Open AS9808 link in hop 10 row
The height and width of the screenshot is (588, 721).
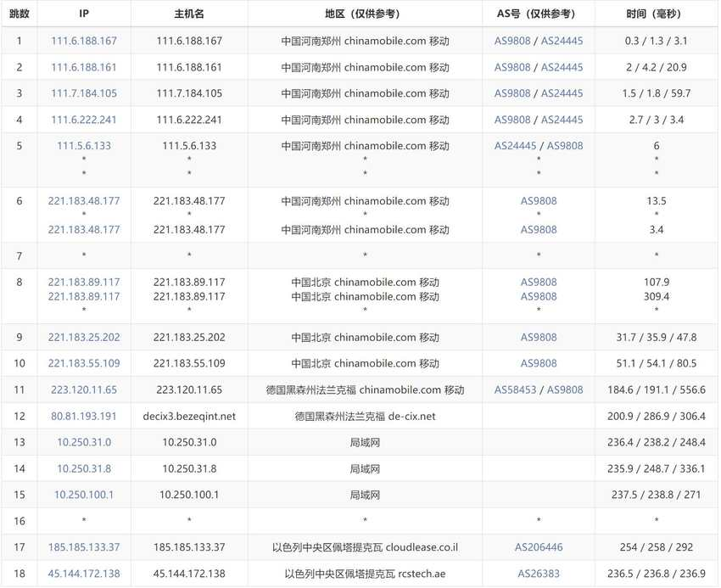(x=539, y=363)
